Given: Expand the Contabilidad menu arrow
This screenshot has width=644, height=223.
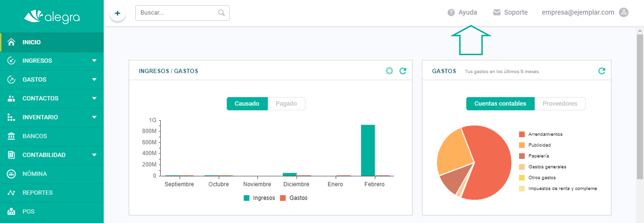Looking at the screenshot, I should click(94, 155).
